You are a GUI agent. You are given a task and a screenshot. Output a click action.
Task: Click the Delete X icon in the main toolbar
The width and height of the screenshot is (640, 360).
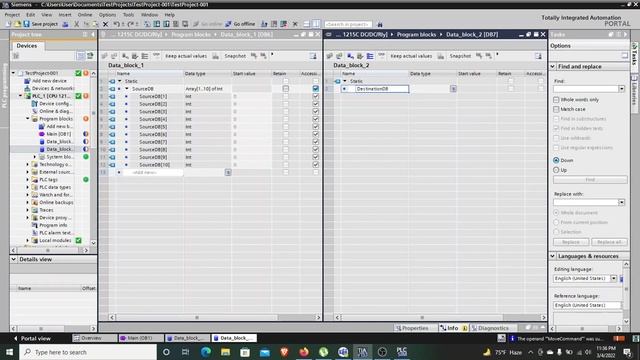pyautogui.click(x=105, y=24)
